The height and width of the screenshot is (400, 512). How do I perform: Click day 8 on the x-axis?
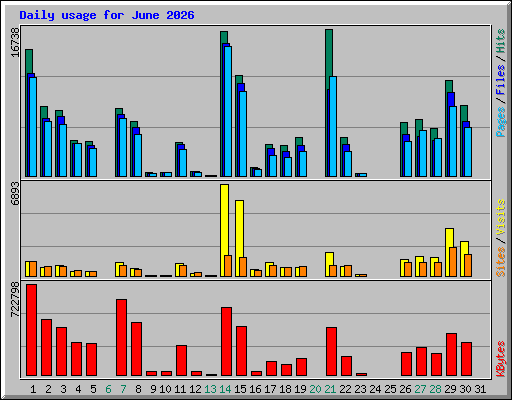(138, 389)
